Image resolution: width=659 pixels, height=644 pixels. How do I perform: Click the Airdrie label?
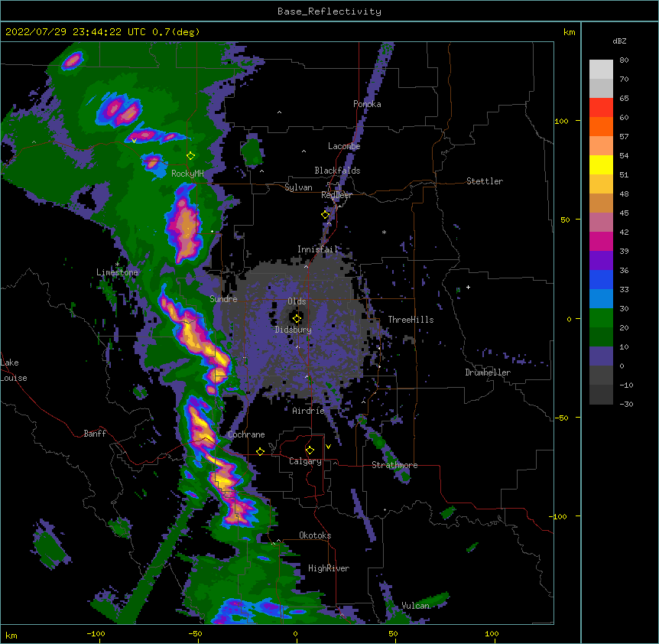pyautogui.click(x=309, y=411)
